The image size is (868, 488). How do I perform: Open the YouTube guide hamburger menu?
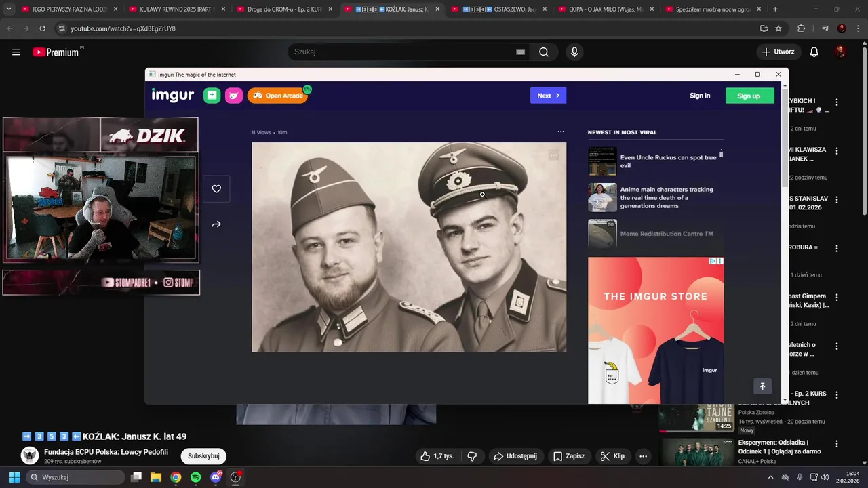16,52
